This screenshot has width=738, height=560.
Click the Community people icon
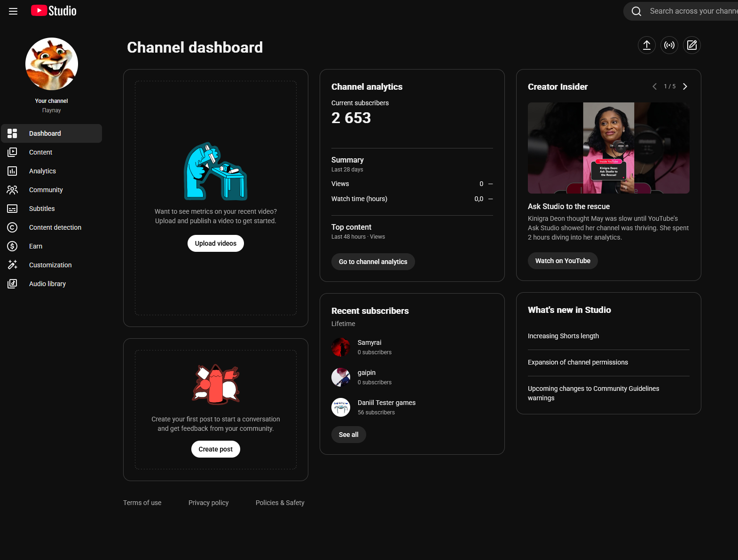click(12, 190)
